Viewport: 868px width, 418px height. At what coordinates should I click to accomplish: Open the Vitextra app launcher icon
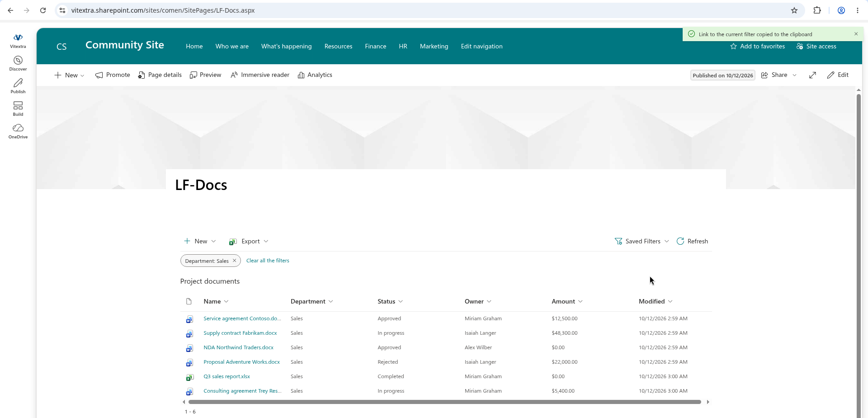tap(18, 40)
